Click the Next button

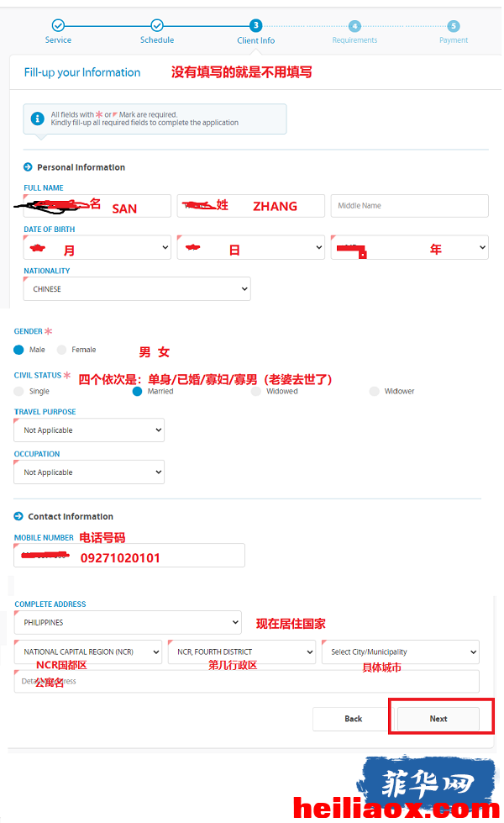point(438,719)
